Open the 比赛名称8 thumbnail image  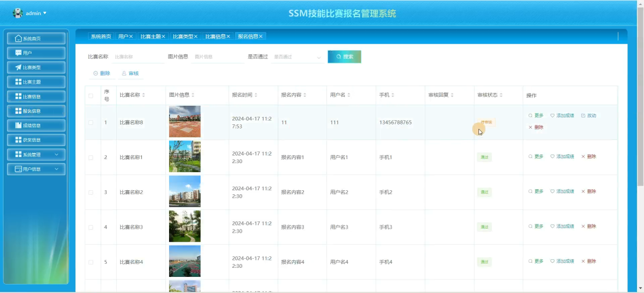pos(185,121)
